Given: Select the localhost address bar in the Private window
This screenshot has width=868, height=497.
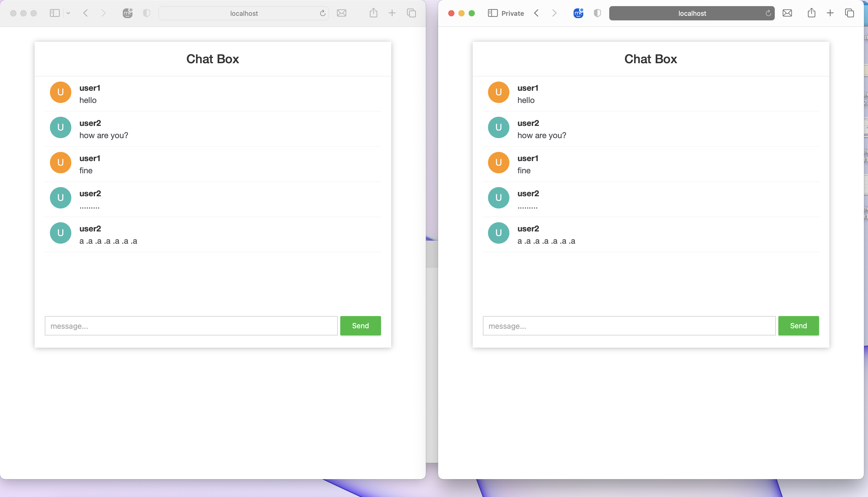Looking at the screenshot, I should point(692,13).
